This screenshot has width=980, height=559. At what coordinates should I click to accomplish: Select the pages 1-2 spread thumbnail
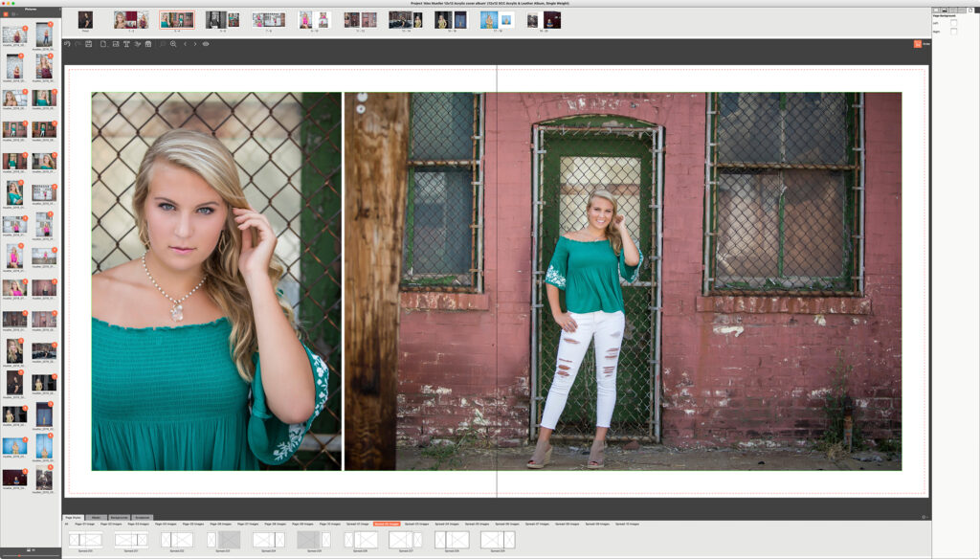[x=131, y=20]
